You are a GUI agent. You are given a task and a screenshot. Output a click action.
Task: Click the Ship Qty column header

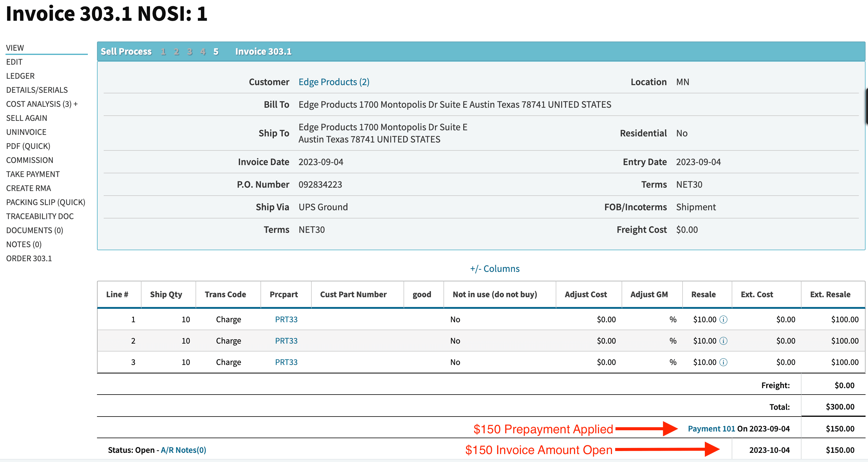coord(166,294)
